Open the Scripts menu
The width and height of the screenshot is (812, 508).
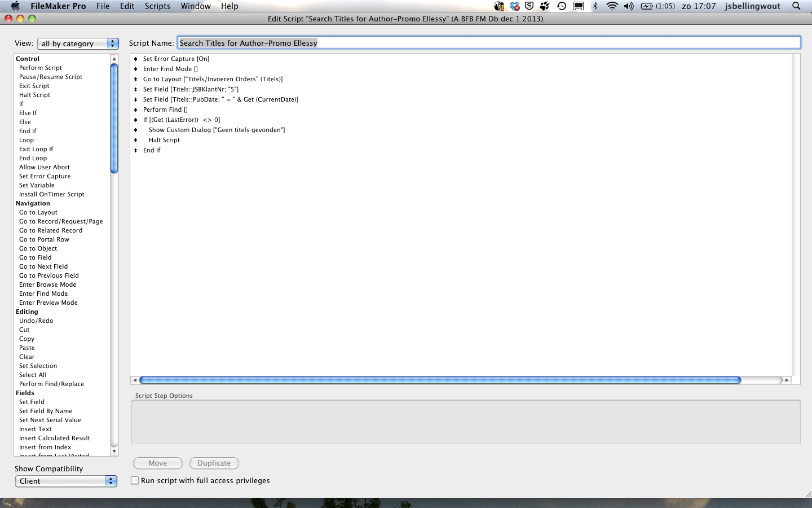157,6
